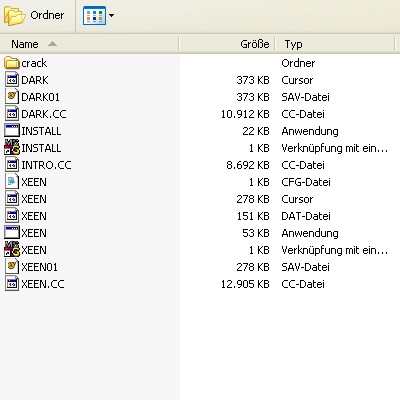Open the views layout icon in the toolbar
The image size is (400, 400).
[x=95, y=15]
